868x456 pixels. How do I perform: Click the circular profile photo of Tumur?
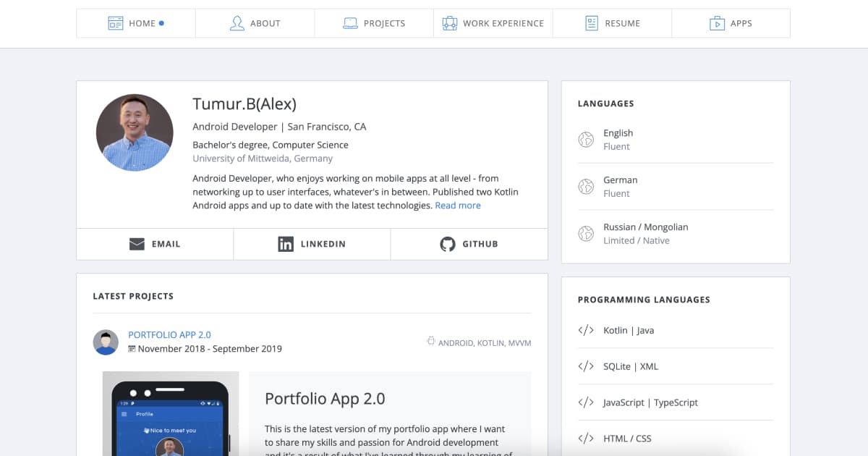(x=135, y=132)
